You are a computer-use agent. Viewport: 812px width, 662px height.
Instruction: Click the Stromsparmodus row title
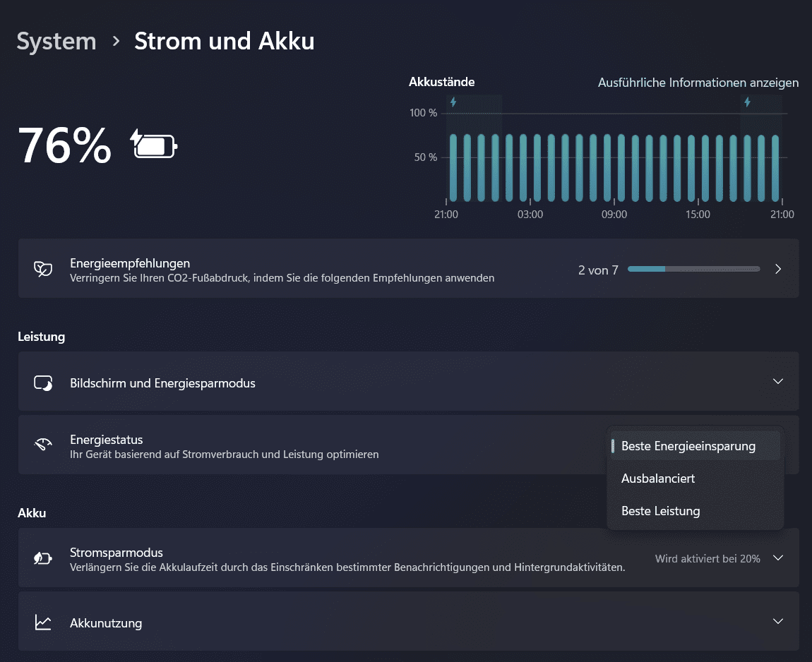pos(117,553)
